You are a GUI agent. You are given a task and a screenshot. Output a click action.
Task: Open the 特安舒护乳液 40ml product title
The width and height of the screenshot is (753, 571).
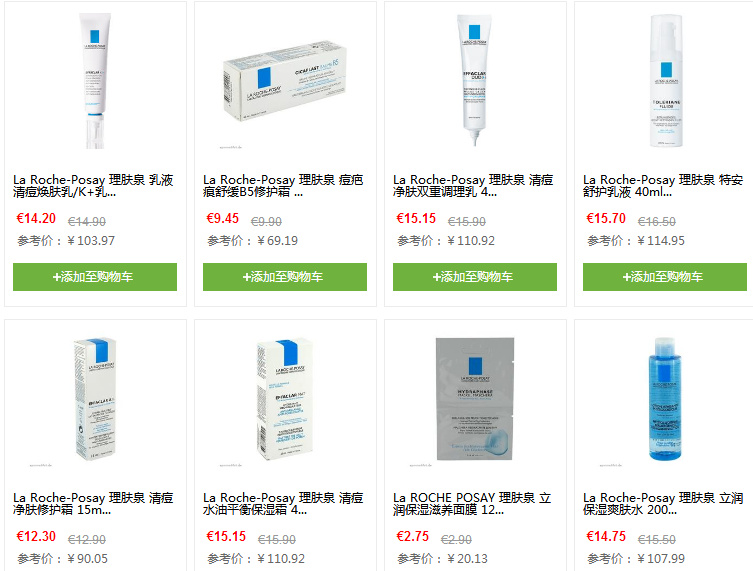(x=663, y=186)
